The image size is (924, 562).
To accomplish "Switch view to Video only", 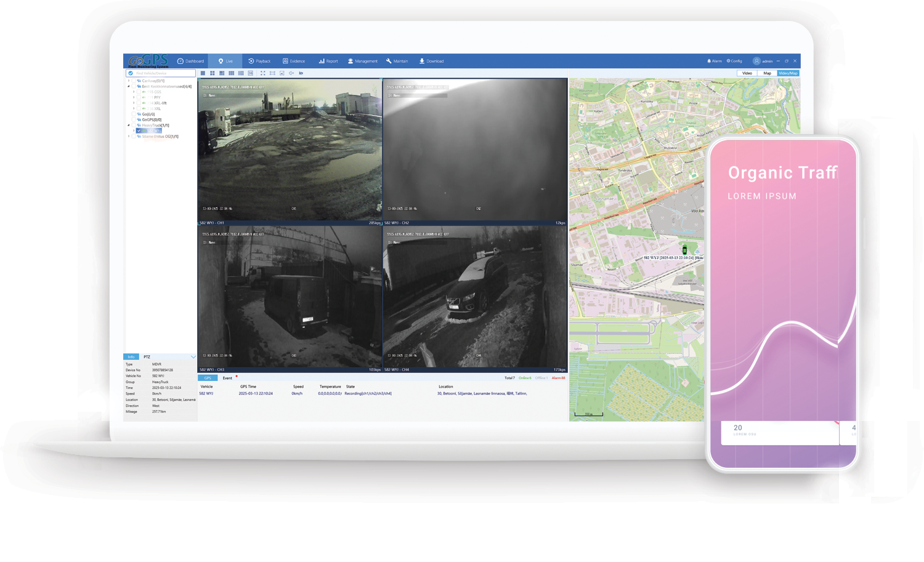I will (747, 73).
